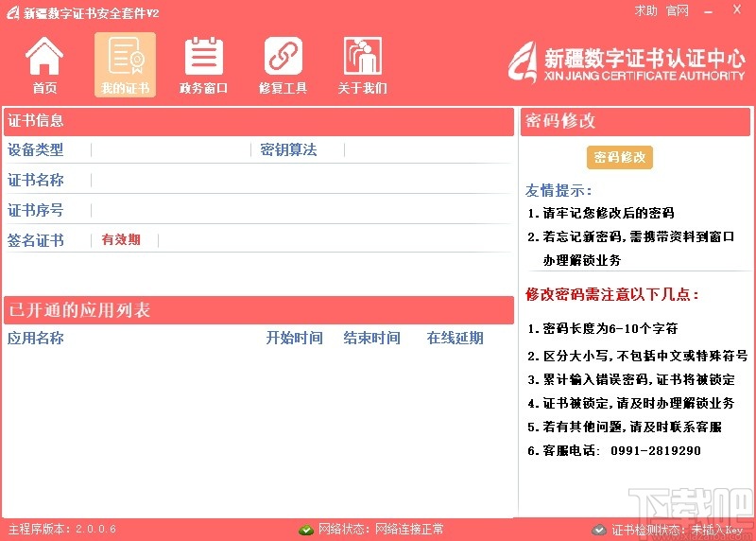Viewport: 756px width, 541px height.
Task: Go to the 首页 home icon
Action: click(x=44, y=64)
